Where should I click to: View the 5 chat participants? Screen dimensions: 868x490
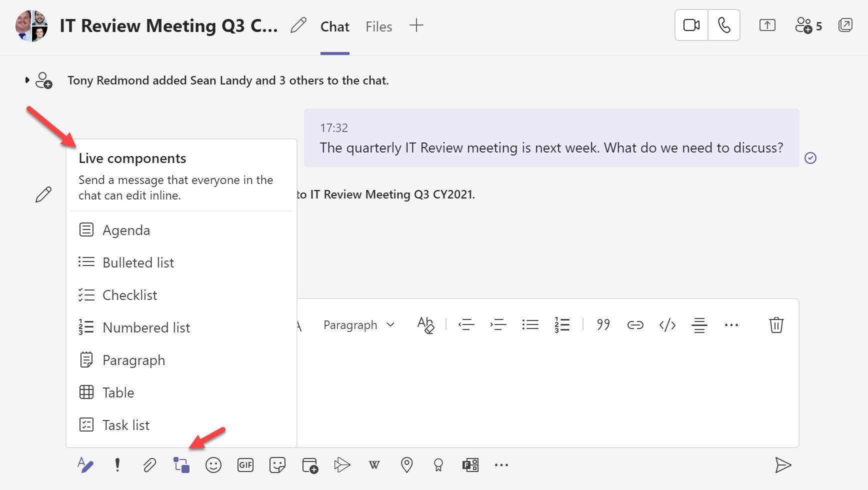point(808,25)
